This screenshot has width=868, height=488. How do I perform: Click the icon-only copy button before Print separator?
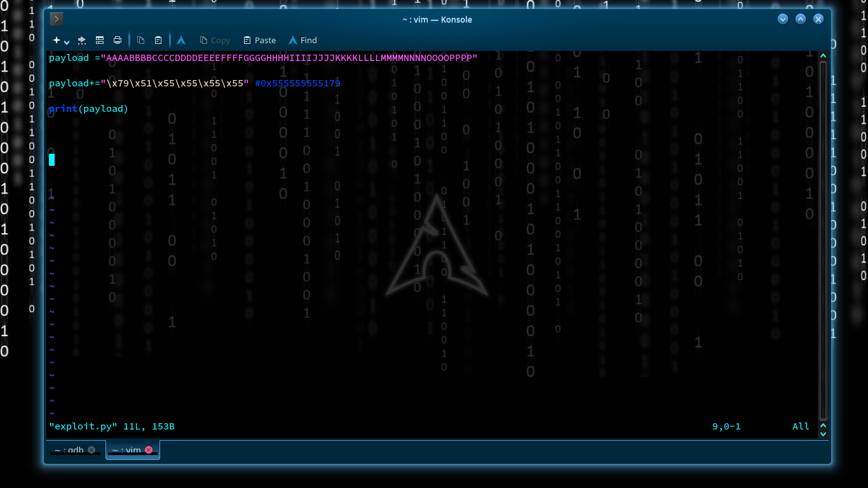pyautogui.click(x=141, y=40)
